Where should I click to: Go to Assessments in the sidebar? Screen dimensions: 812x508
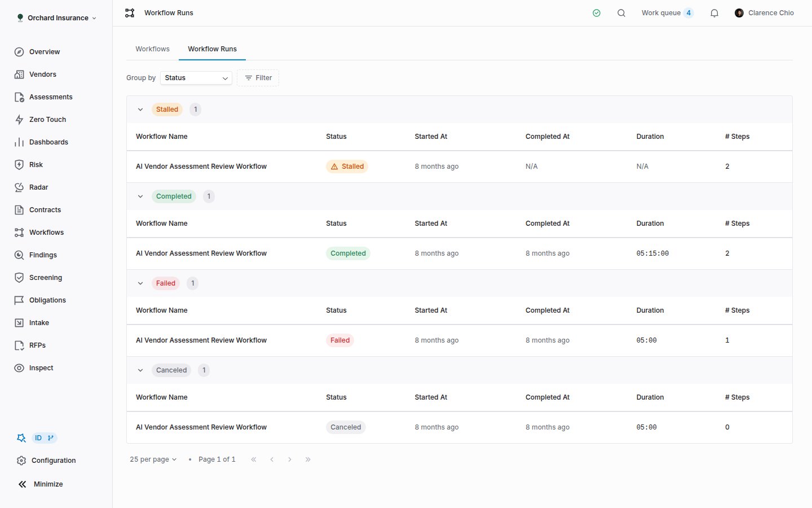[x=51, y=97]
